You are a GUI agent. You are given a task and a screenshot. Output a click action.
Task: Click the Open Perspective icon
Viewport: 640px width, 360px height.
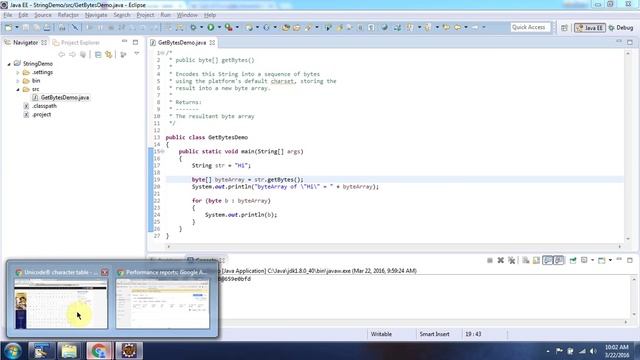pyautogui.click(x=564, y=28)
